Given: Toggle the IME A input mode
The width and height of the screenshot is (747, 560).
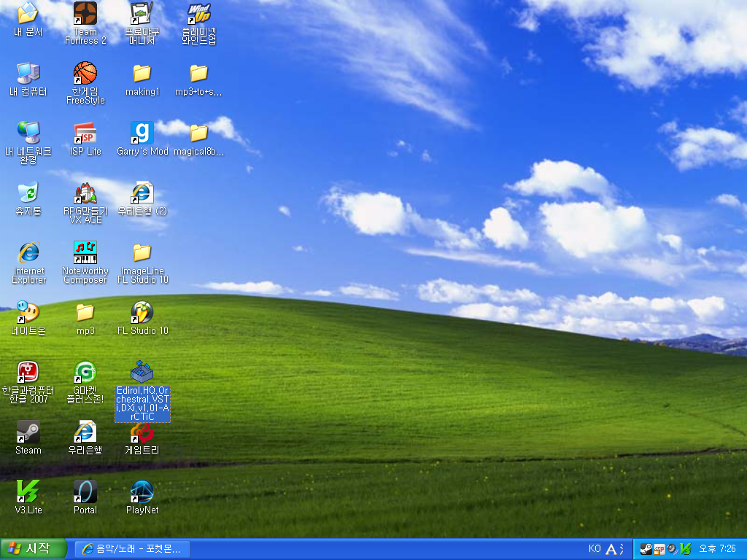Looking at the screenshot, I should tap(611, 549).
